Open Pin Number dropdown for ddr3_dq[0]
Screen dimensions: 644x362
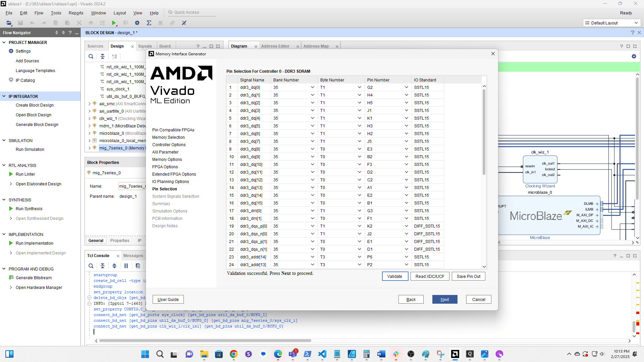[x=406, y=87]
